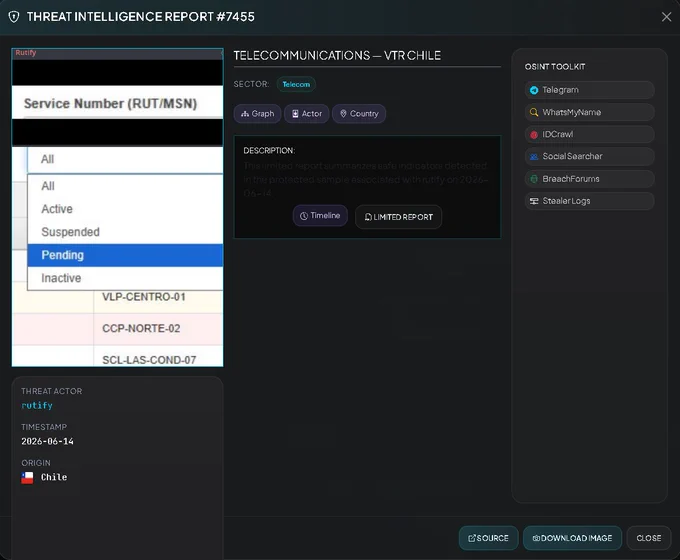Image resolution: width=680 pixels, height=560 pixels.
Task: Click the red IDCrawl icon
Action: [534, 134]
